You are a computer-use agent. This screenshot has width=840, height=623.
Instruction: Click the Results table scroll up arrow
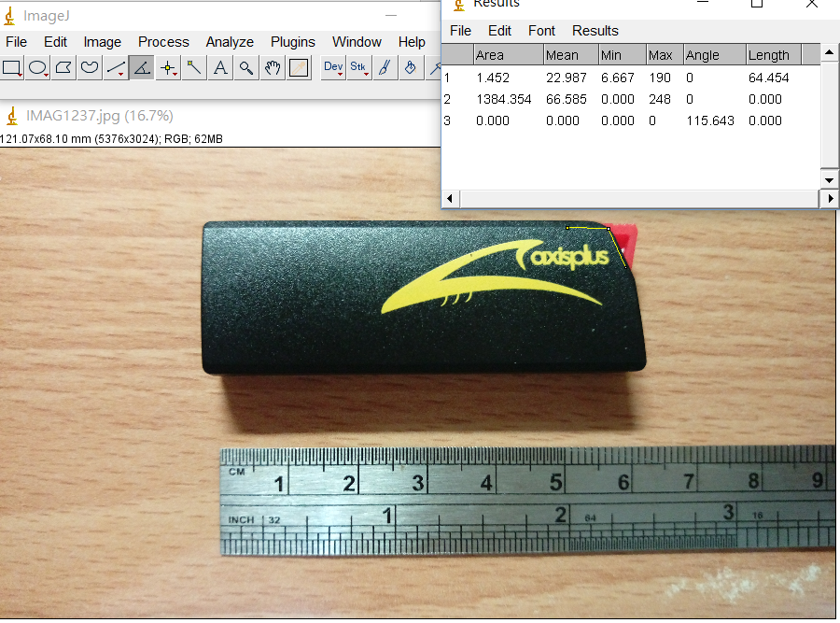tap(829, 52)
